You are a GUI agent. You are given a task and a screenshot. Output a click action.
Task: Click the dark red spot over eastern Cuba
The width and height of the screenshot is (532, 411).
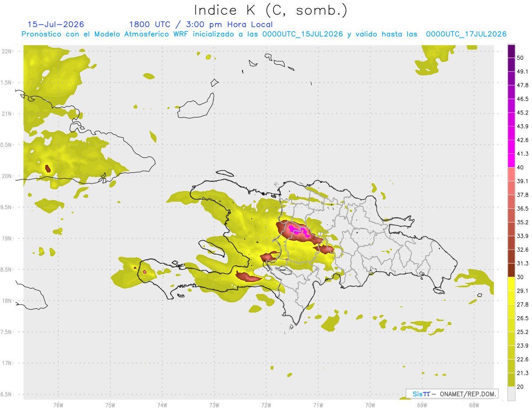point(48,168)
